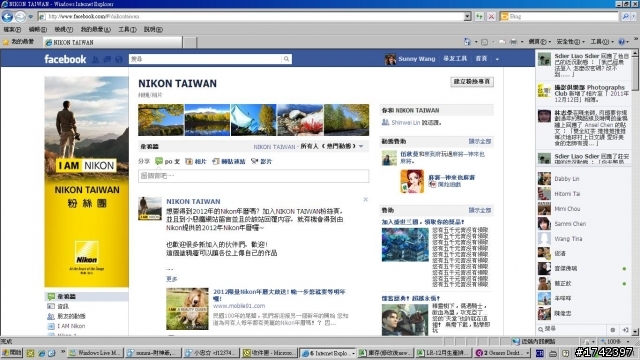Switch to Windows Live Messenger taskbar button
This screenshot has height=360, width=640.
click(x=95, y=353)
